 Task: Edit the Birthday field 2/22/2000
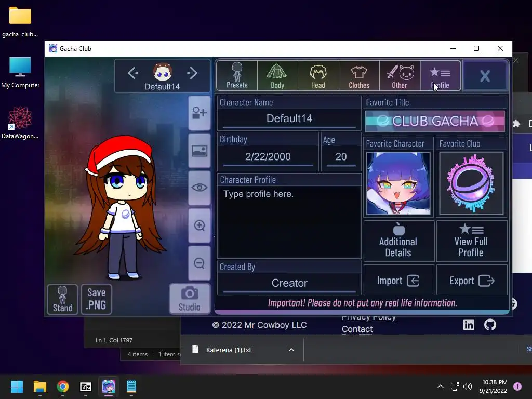268,156
